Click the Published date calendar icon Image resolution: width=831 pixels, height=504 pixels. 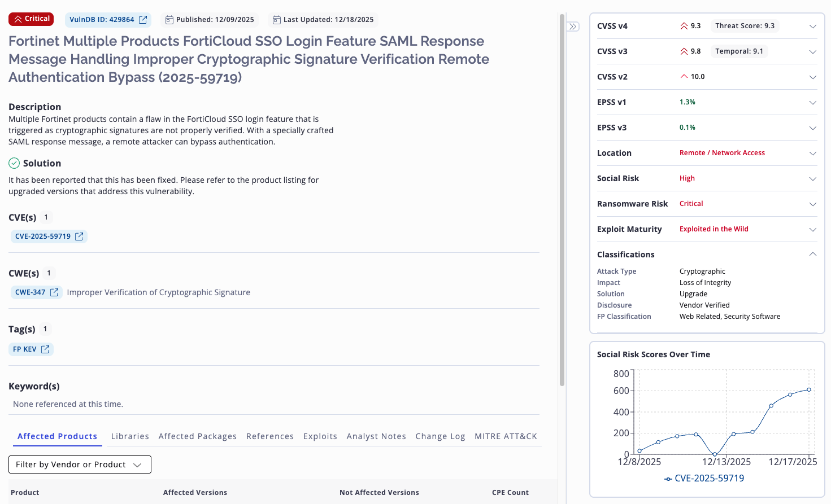pos(169,20)
